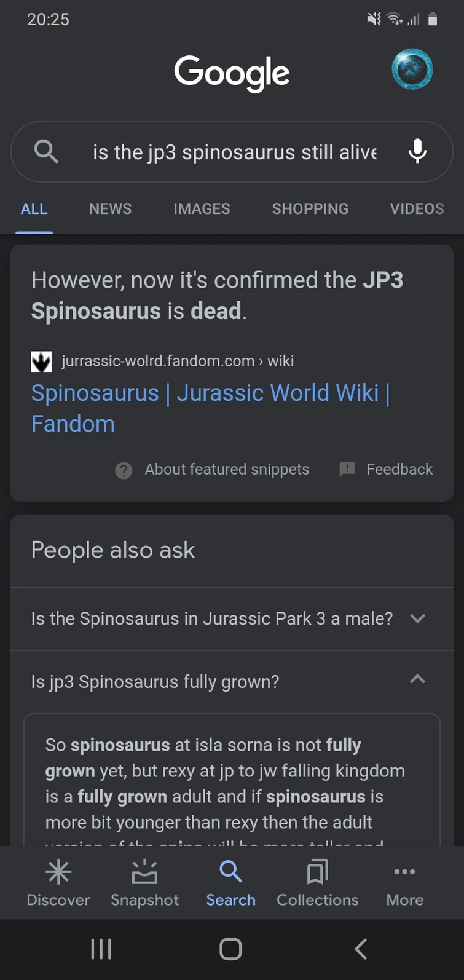Open your Google profile avatar
The width and height of the screenshot is (464, 980).
point(412,69)
